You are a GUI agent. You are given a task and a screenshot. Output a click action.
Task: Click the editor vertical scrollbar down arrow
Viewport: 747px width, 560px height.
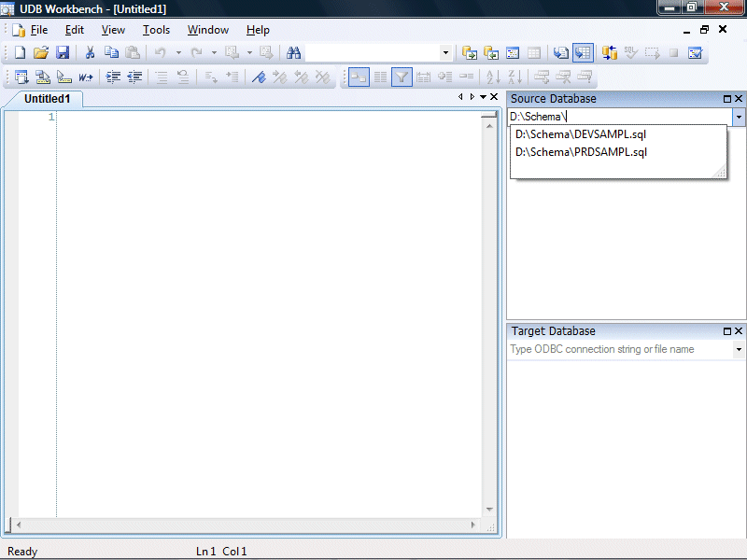click(489, 510)
